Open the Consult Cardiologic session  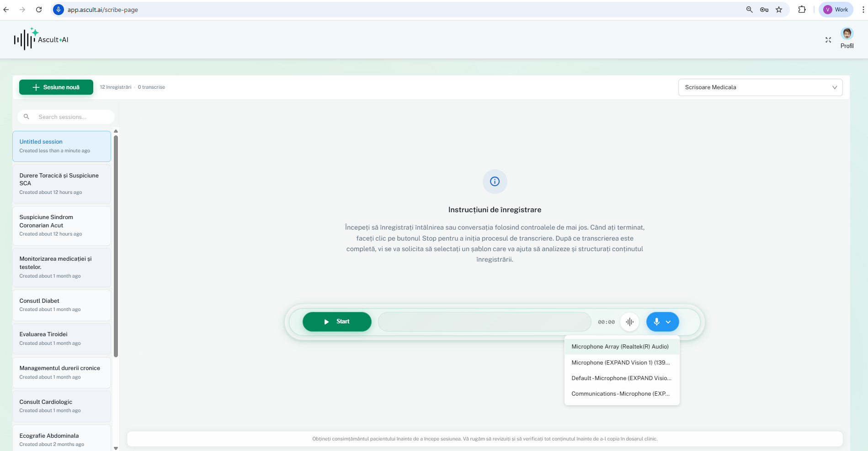click(x=62, y=406)
